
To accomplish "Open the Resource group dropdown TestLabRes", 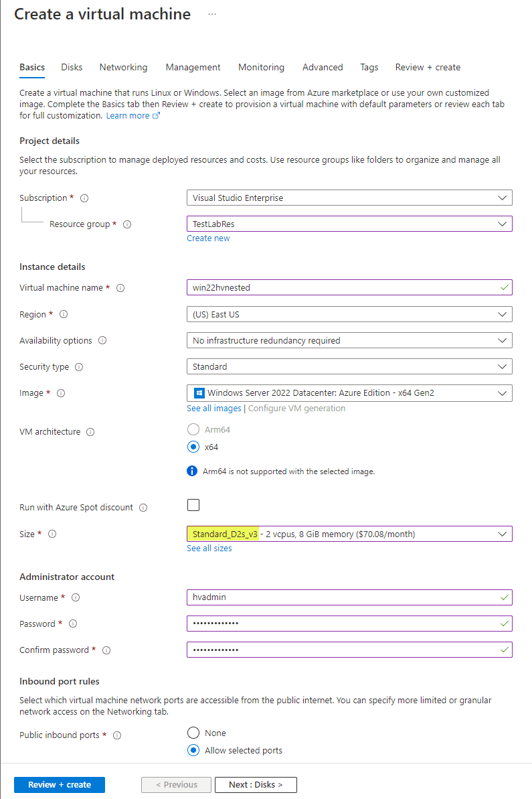I will (349, 224).
